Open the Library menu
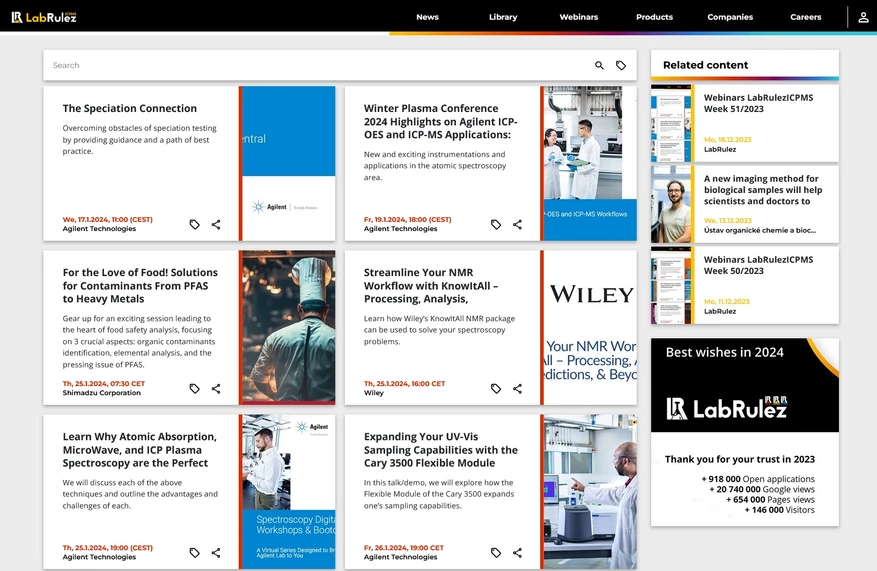 coord(503,17)
